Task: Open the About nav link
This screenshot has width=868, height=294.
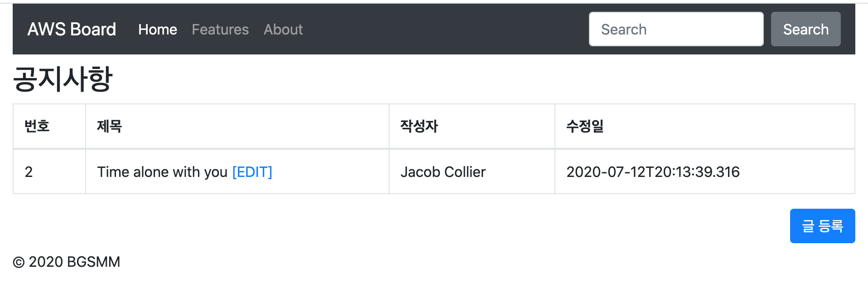Action: (x=283, y=29)
